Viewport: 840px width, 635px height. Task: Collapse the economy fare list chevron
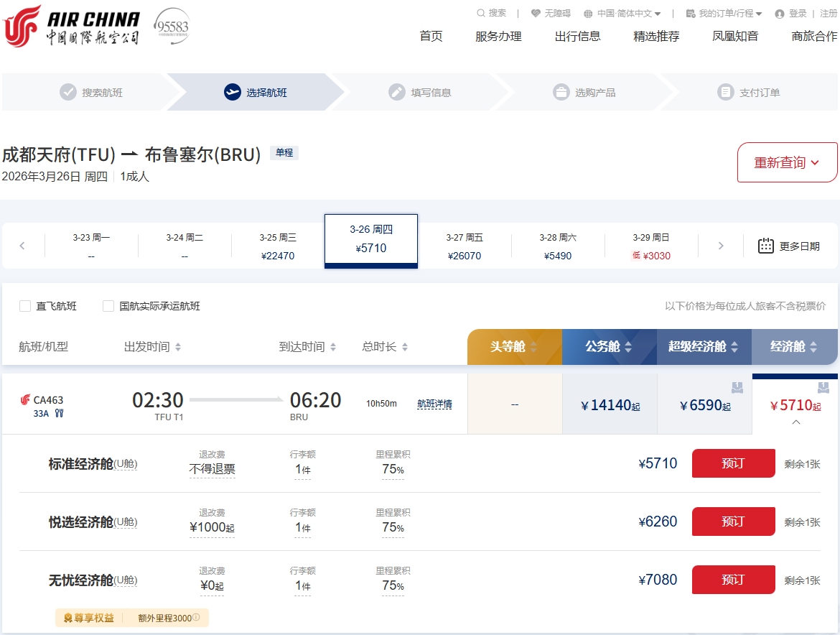point(795,422)
